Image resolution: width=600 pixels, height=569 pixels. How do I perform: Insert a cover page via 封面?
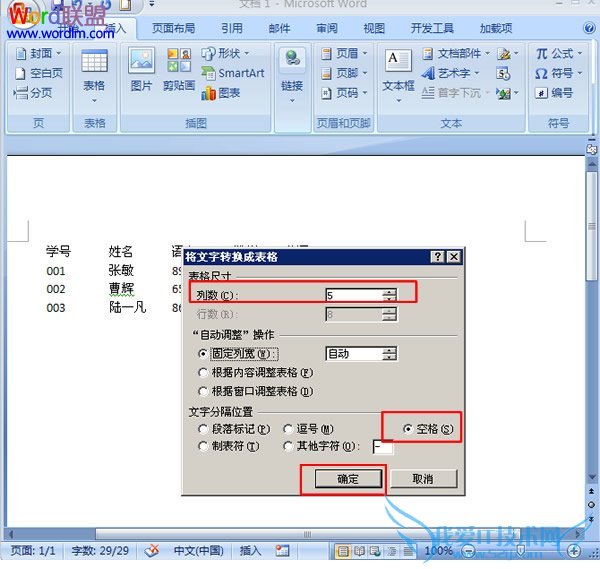click(38, 53)
